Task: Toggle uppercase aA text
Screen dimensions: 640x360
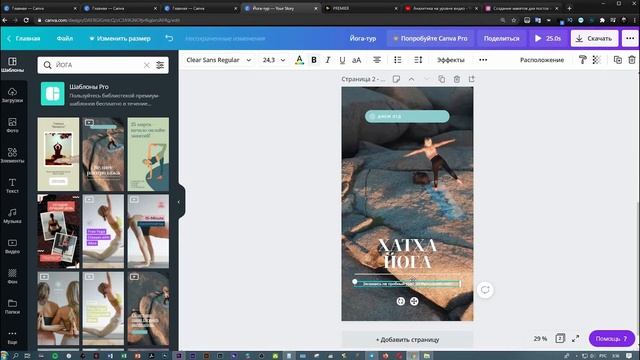Action: coord(356,60)
